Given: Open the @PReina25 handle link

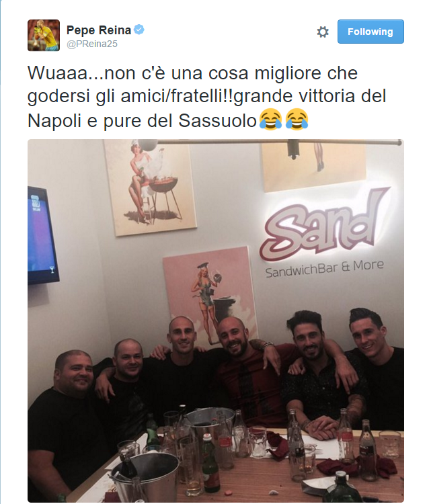Looking at the screenshot, I should pos(92,44).
